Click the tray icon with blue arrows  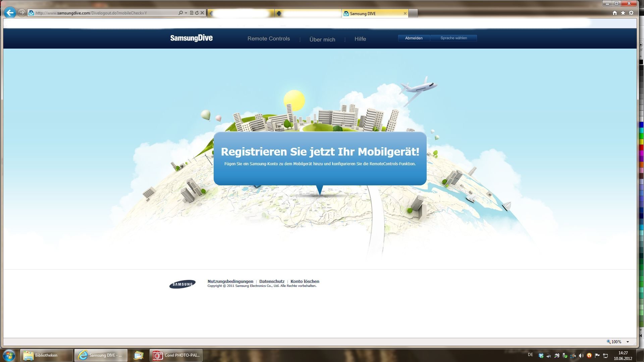pos(573,356)
